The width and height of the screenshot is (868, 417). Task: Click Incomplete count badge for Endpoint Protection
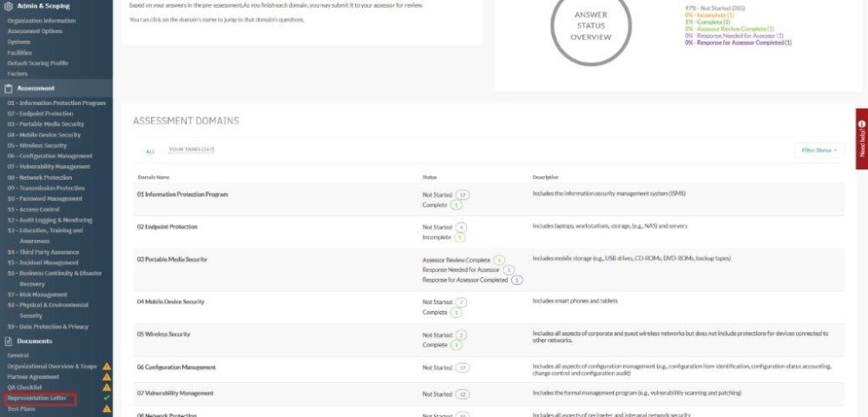[x=459, y=237]
